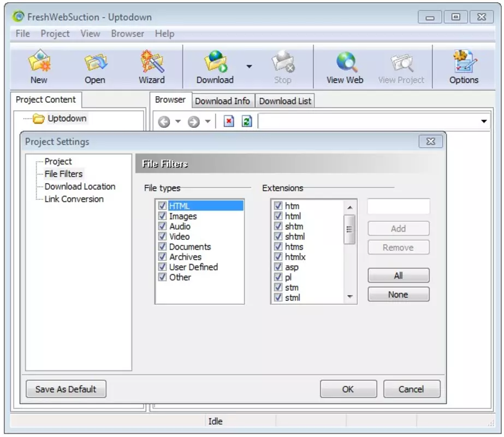Image resolution: width=504 pixels, height=437 pixels.
Task: Click the Remove extension button
Action: (x=398, y=247)
